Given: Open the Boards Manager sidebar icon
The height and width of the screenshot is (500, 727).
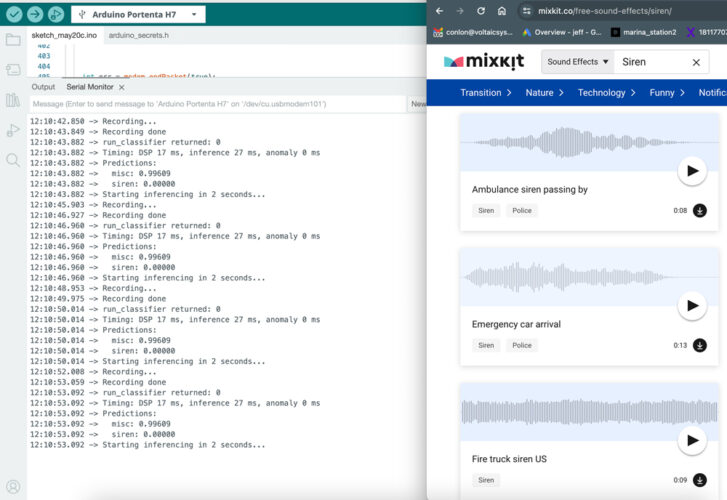Looking at the screenshot, I should [x=13, y=70].
